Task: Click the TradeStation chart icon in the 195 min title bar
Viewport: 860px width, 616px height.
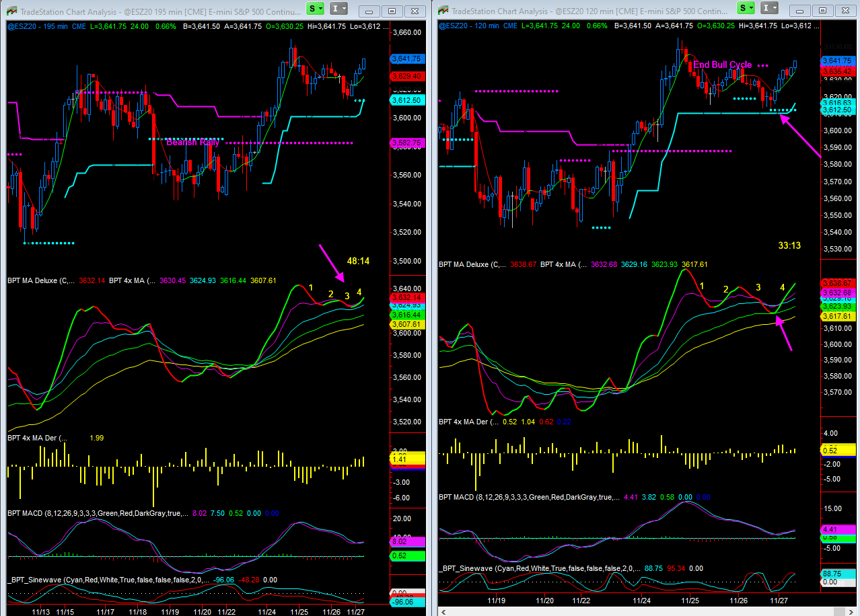Action: coord(11,11)
